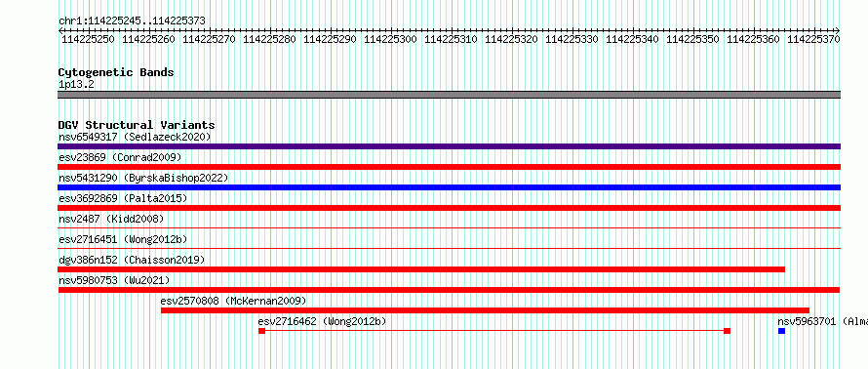Click ruler position 114225300
The height and width of the screenshot is (369, 868).
tap(390, 39)
